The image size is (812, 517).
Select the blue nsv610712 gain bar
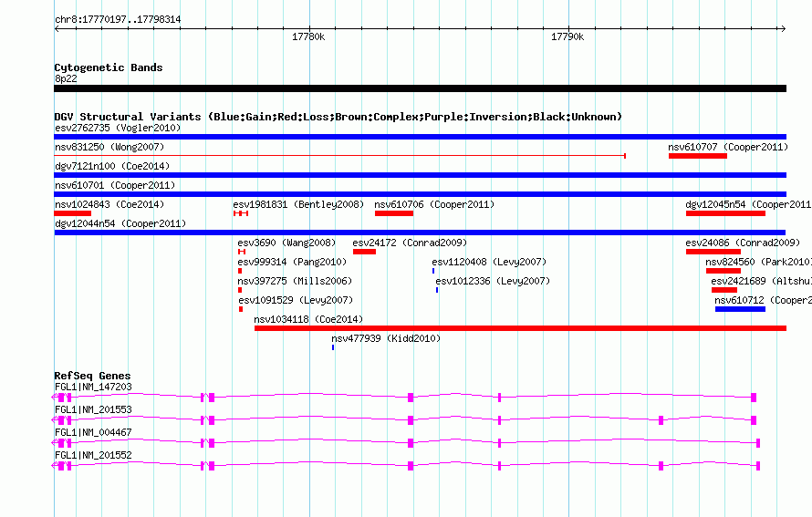740,309
